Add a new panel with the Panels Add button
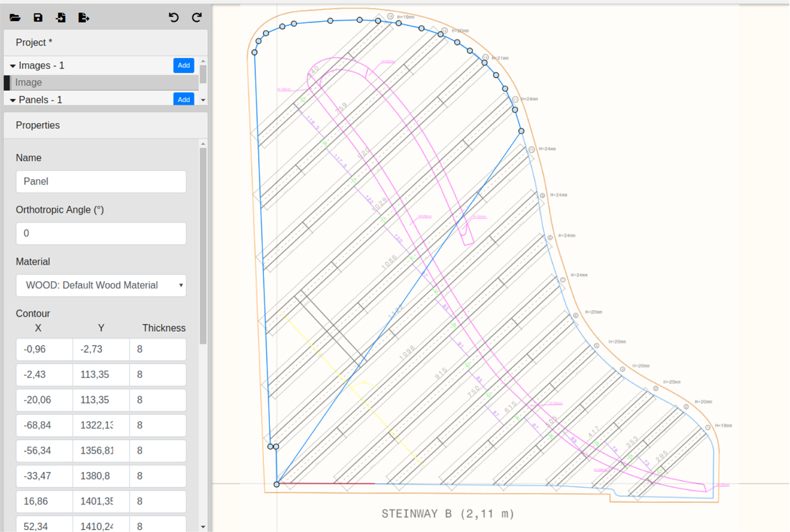 184,99
